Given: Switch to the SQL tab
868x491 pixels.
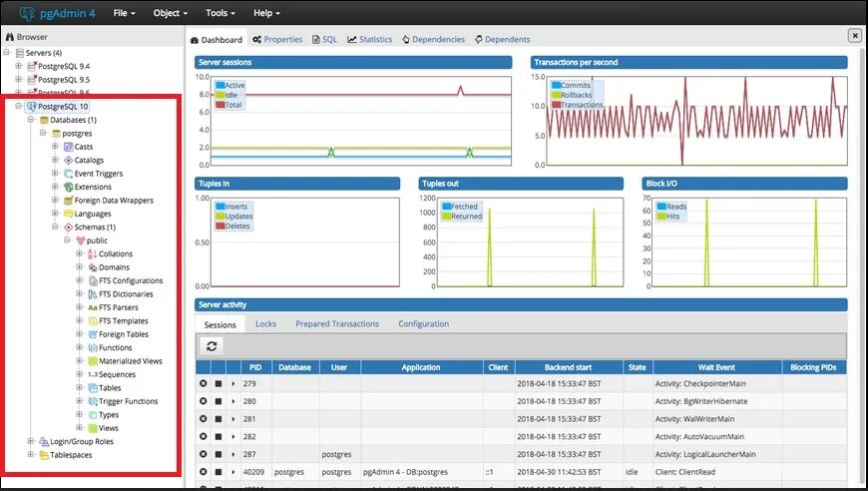Looking at the screenshot, I should click(324, 39).
